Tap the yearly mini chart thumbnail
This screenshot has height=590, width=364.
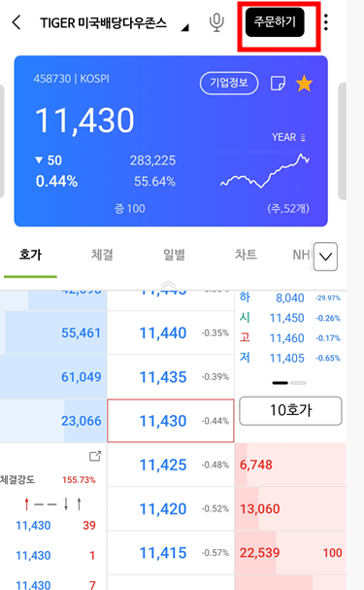pos(265,170)
